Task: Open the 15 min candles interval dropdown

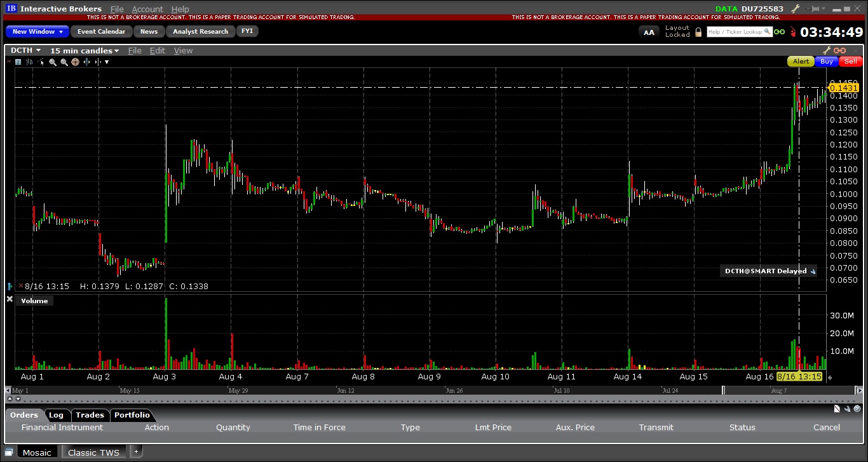Action: pos(85,50)
